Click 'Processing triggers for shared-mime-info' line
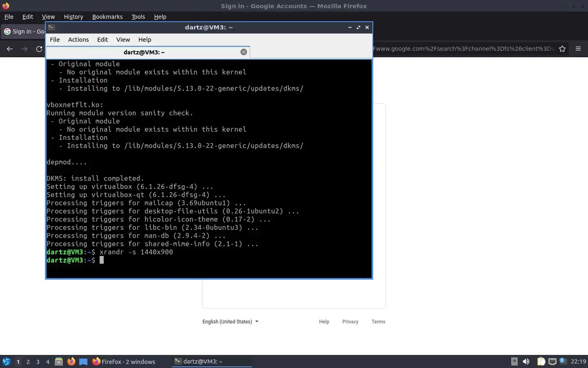This screenshot has width=588, height=368. (152, 244)
